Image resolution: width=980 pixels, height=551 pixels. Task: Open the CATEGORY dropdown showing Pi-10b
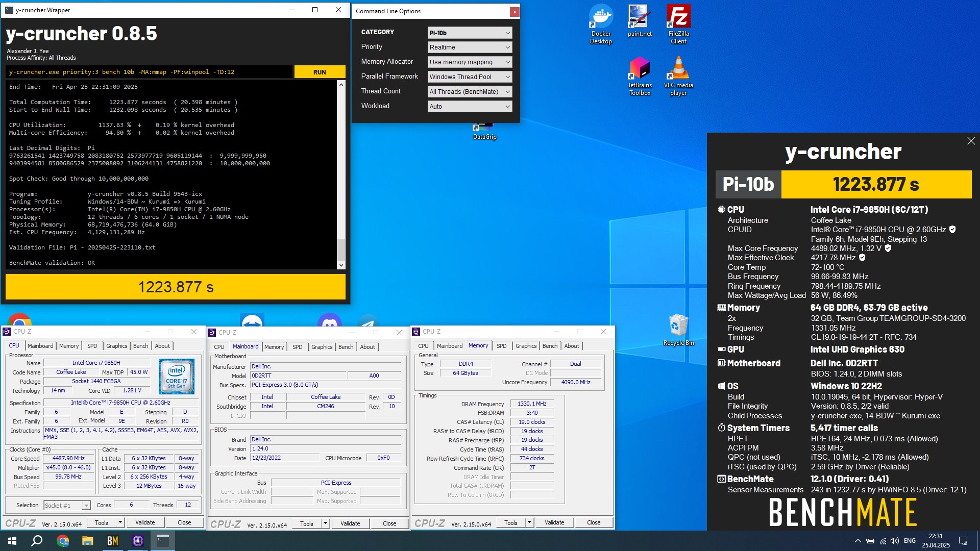pos(470,33)
